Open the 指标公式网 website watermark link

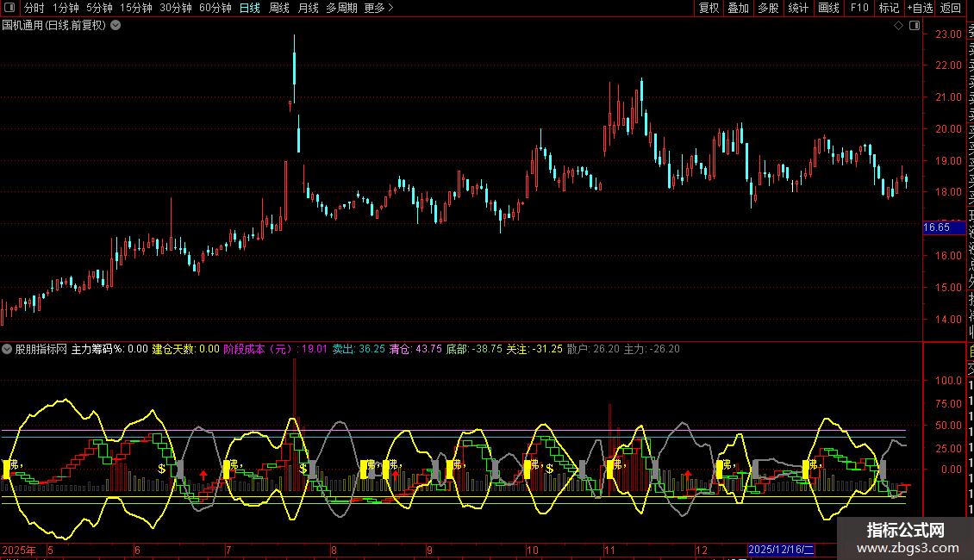click(905, 539)
